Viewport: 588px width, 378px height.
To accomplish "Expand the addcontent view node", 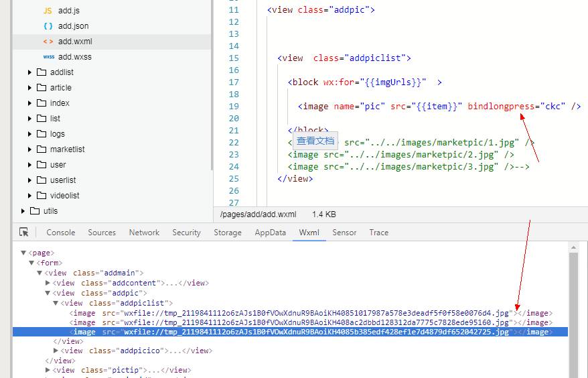I will [48, 283].
